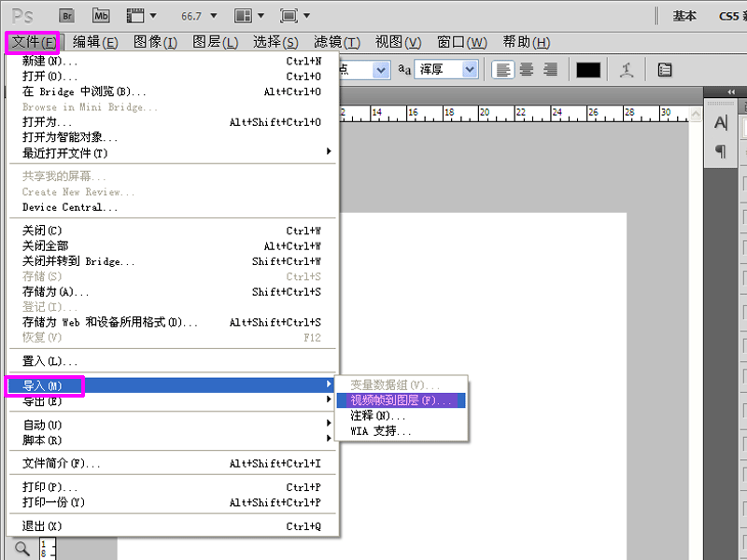Click the black text color swatch
The height and width of the screenshot is (560, 747).
(x=588, y=70)
